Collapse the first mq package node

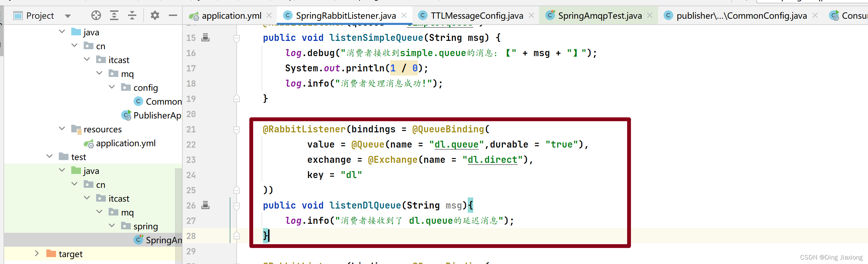click(x=99, y=73)
